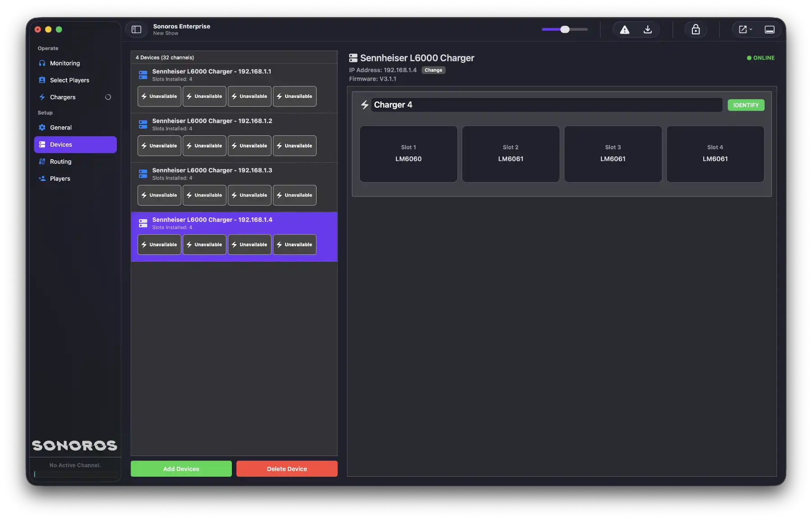Select Sennheiser L6000 Charger 192.168.1.1 row
The image size is (812, 520).
(x=234, y=88)
